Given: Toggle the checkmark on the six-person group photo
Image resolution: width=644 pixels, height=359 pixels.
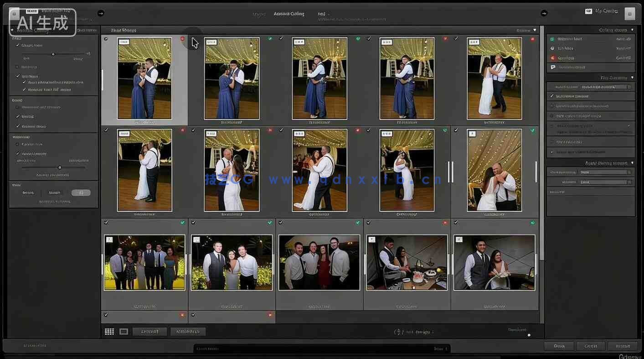Looking at the screenshot, I should 106,222.
